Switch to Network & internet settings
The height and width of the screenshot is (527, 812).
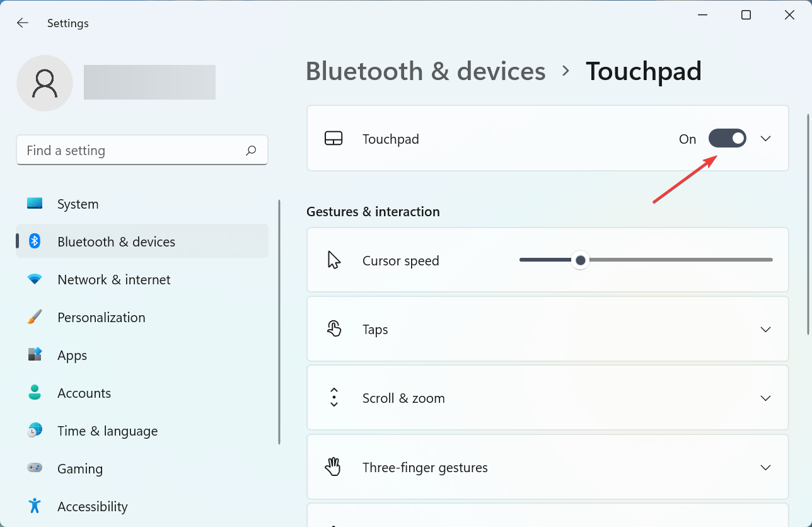[x=113, y=279]
